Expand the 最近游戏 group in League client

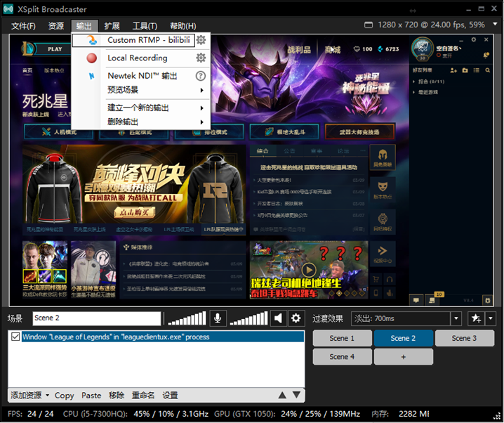click(x=414, y=92)
